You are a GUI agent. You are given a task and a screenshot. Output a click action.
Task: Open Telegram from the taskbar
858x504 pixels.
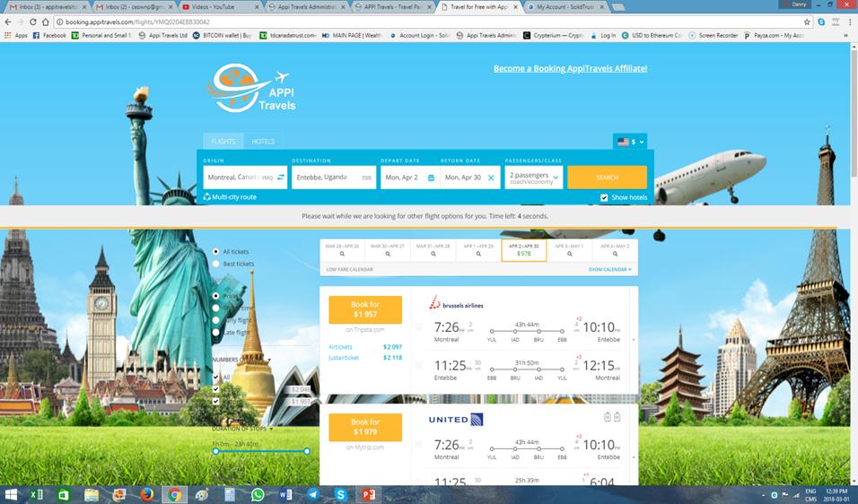click(312, 494)
